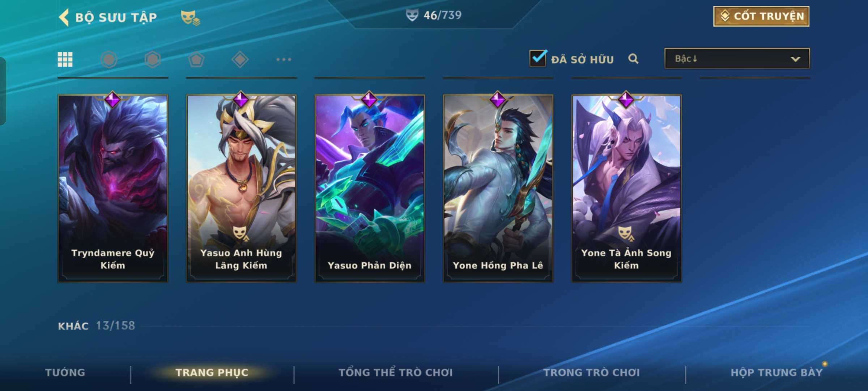The image size is (868, 391).
Task: Filter by the diamond rarity icon
Action: 240,59
